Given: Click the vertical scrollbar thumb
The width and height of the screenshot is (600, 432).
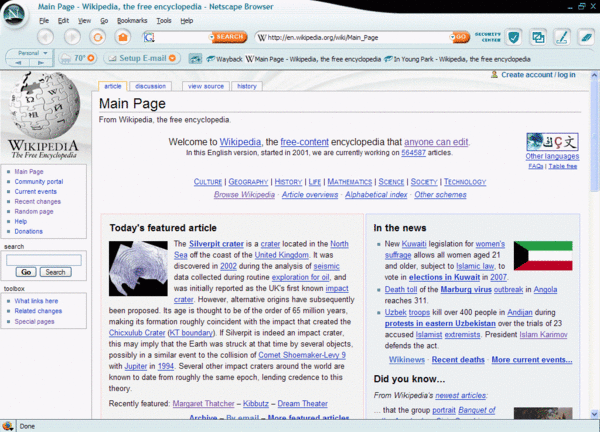Looking at the screenshot, I should (x=594, y=136).
